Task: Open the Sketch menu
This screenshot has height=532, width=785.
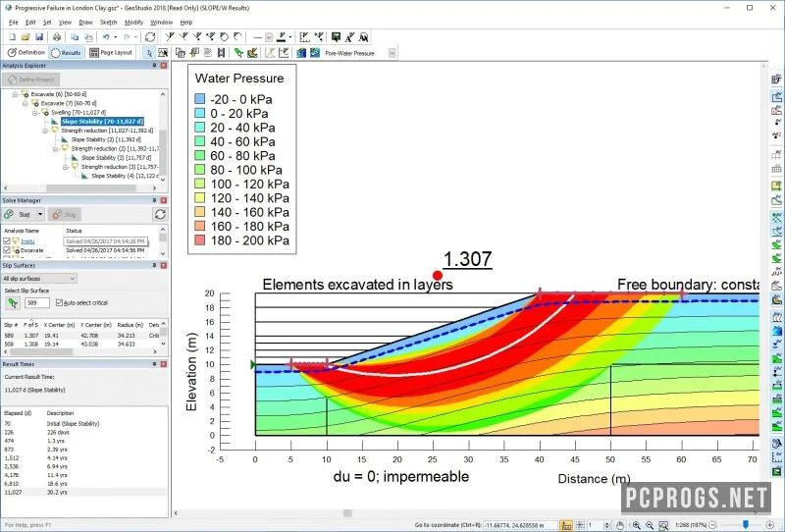Action: tap(108, 23)
